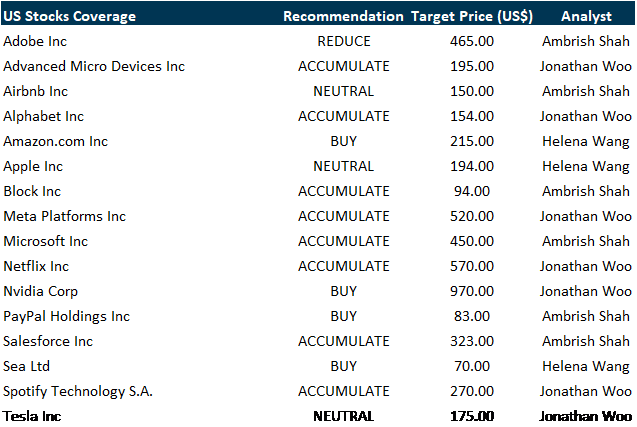Select Meta Platforms Inc's 520.00 price
The image size is (637, 427).
click(x=472, y=216)
